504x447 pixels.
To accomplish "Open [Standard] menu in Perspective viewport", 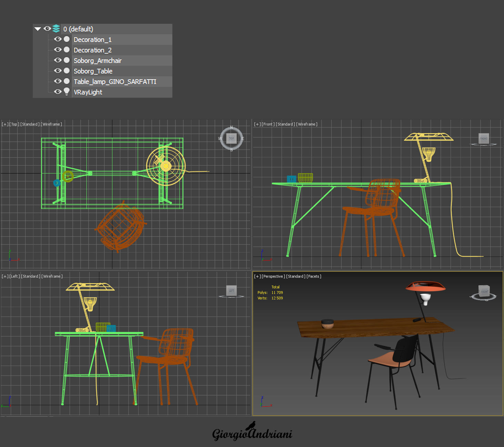I will click(x=296, y=276).
